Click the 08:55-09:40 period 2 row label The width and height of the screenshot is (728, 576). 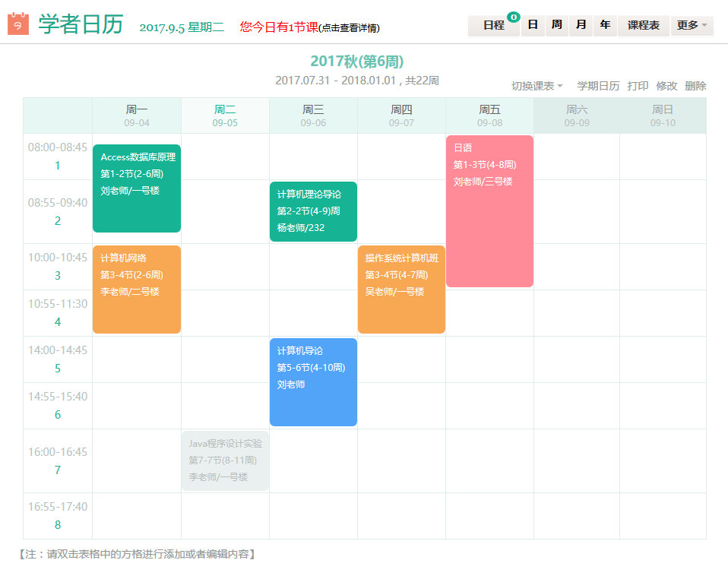(58, 212)
